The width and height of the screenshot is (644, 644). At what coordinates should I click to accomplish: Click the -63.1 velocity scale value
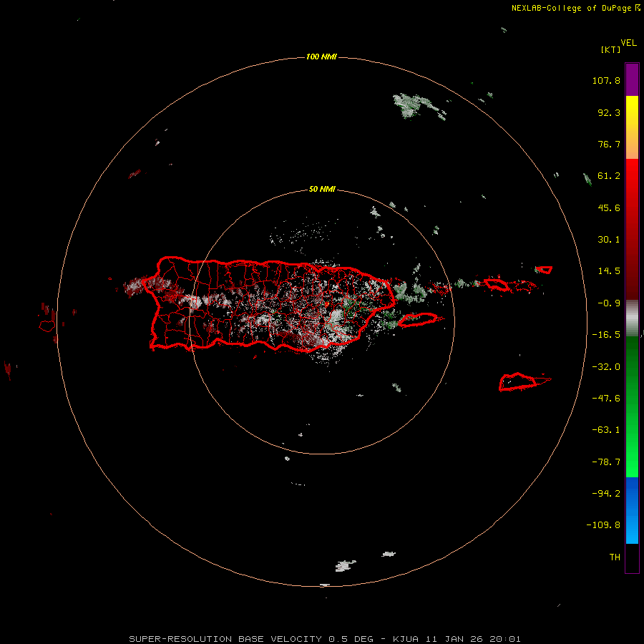606,430
